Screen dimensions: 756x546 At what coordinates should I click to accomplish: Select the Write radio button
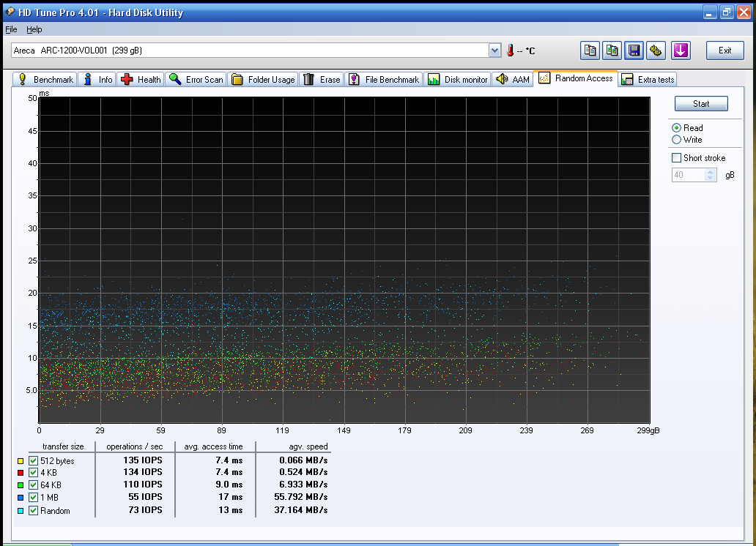(x=677, y=140)
